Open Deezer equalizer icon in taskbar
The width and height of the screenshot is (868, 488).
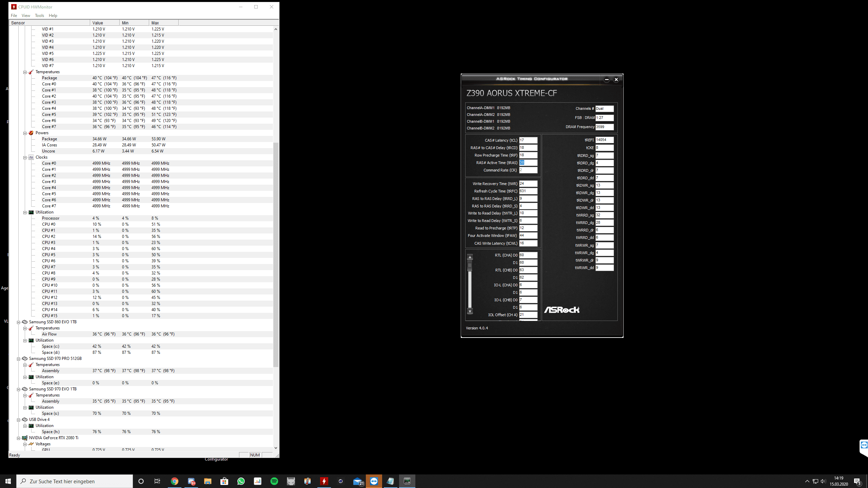tap(258, 481)
